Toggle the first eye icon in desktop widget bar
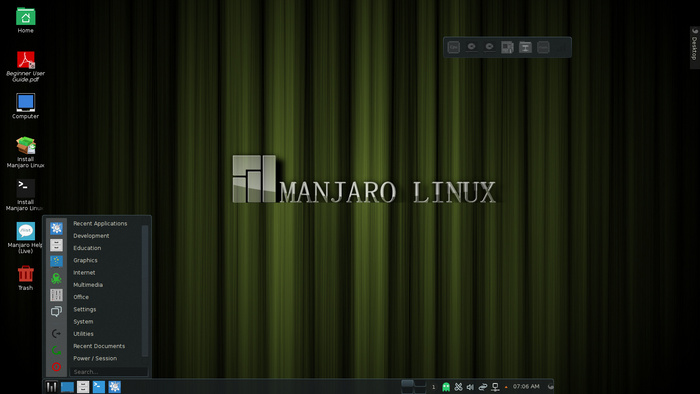Viewport: 700px width, 394px height. (x=471, y=47)
